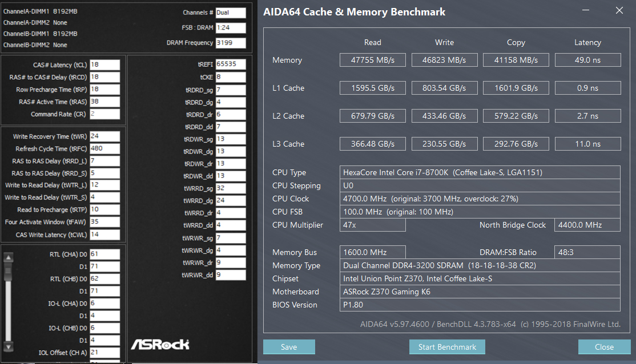Click the CPU Type field with i7-8700K
The image size is (636, 364).
click(480, 172)
